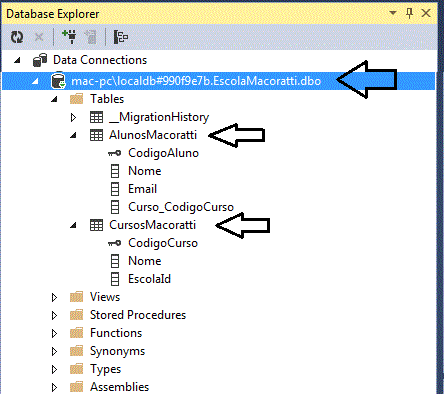444x394 pixels.
Task: Click the Stored Procedures folder icon
Action: point(76,315)
